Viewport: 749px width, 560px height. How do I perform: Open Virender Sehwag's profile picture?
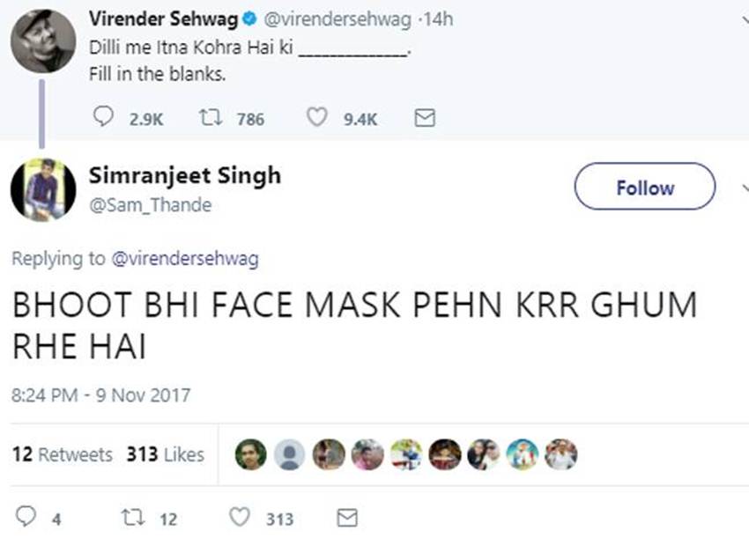43,41
